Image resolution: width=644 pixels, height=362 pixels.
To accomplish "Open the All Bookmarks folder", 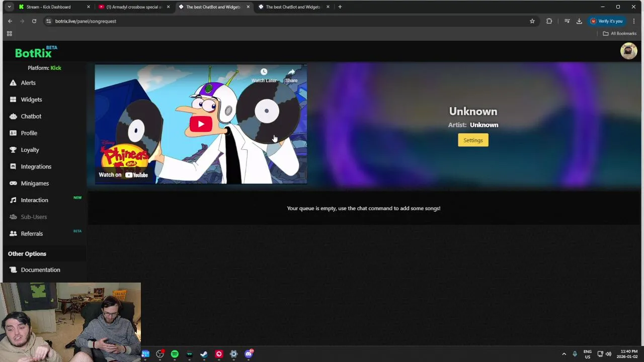I will [620, 34].
